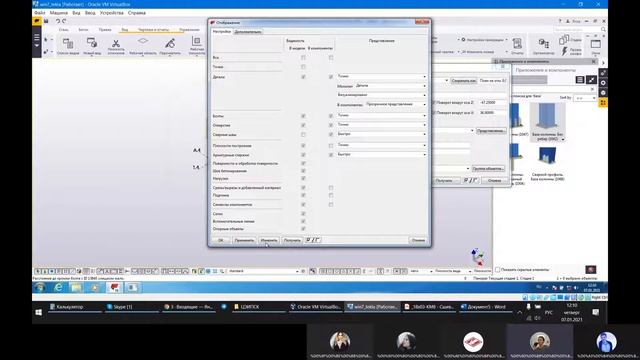Toggle Символы компонентов in components checkbox

(331, 204)
